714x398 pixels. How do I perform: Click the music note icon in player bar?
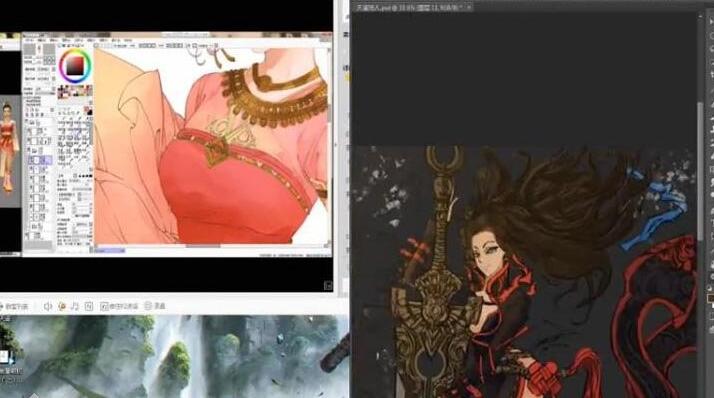pyautogui.click(x=75, y=306)
